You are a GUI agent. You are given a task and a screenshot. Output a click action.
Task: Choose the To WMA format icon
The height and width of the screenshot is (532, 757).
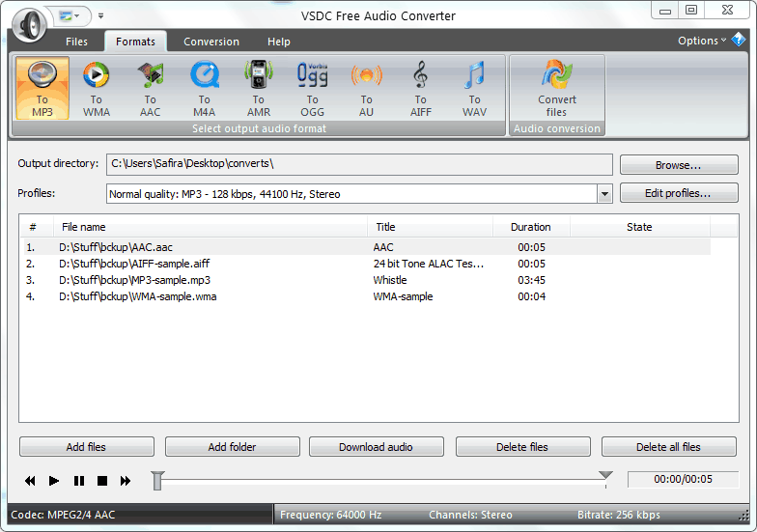pyautogui.click(x=97, y=88)
